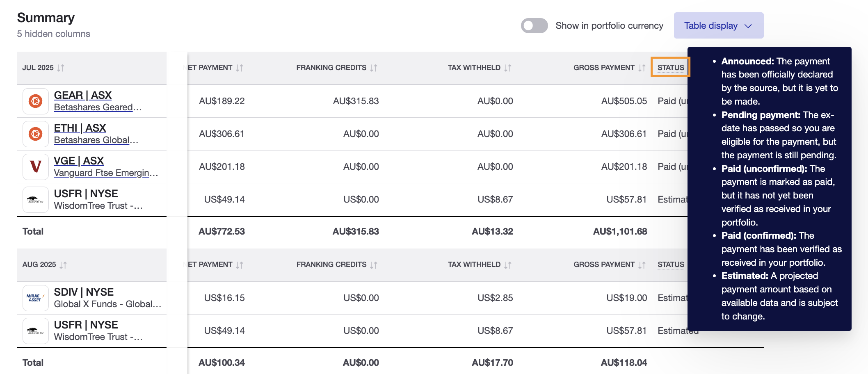Click the WisdomTree logo beside USFR
The image size is (868, 374).
(35, 199)
